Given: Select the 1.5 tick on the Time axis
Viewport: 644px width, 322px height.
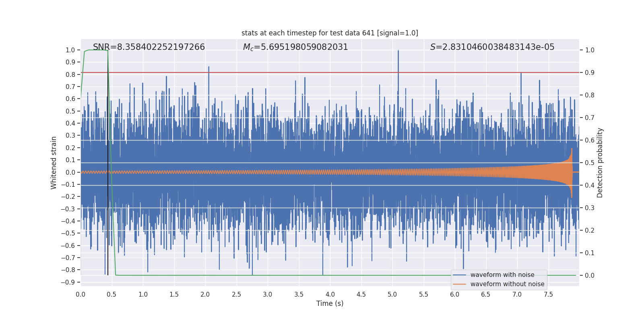Looking at the screenshot, I should [x=174, y=294].
